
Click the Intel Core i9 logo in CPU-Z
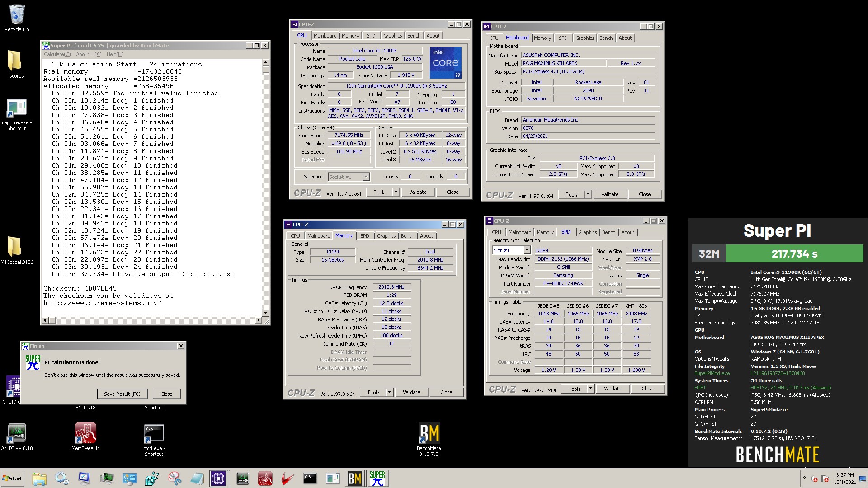coord(445,63)
